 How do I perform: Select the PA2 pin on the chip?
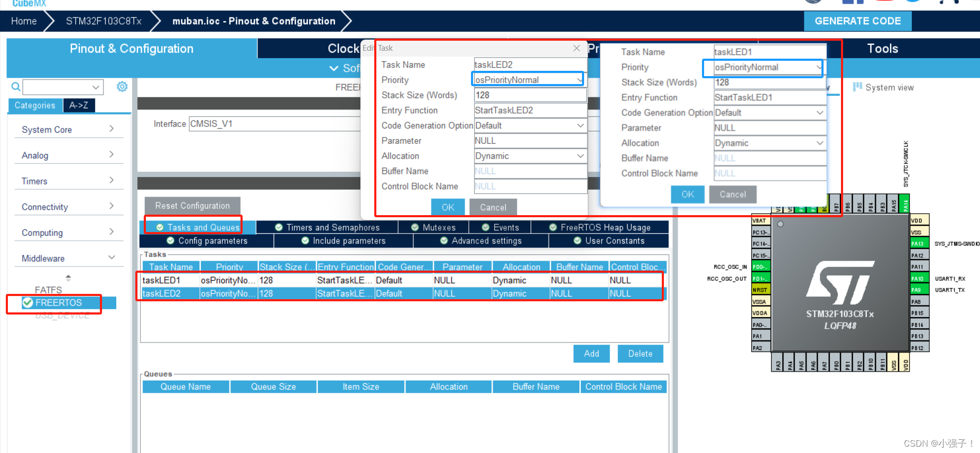tap(761, 348)
